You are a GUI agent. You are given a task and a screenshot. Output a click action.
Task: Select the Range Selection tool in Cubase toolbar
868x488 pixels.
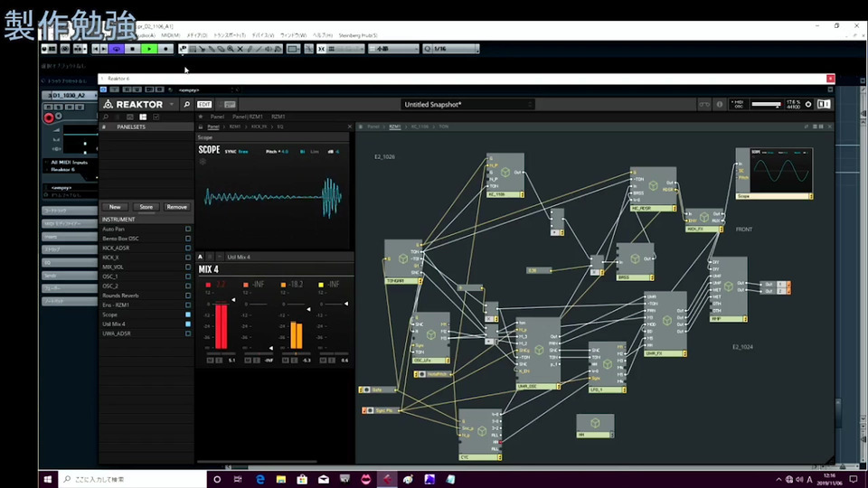[x=193, y=49]
